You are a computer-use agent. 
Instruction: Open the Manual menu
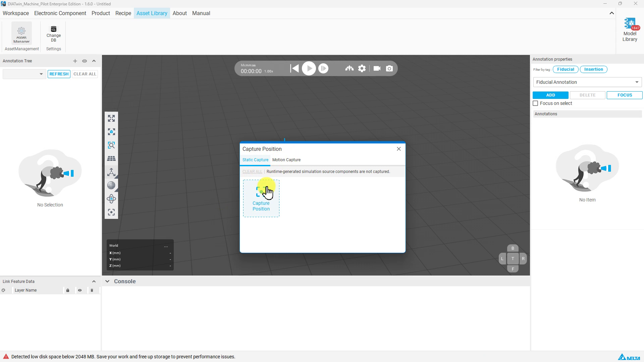(201, 13)
